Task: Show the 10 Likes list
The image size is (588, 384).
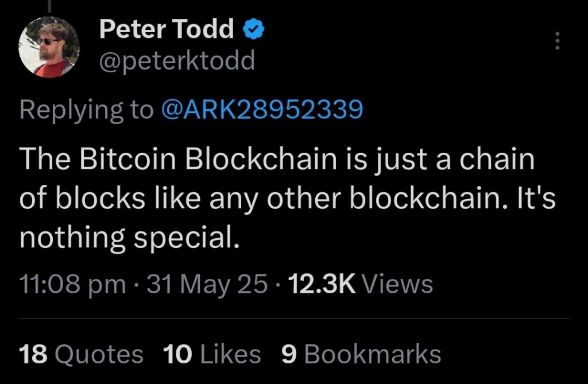Action: coord(212,354)
